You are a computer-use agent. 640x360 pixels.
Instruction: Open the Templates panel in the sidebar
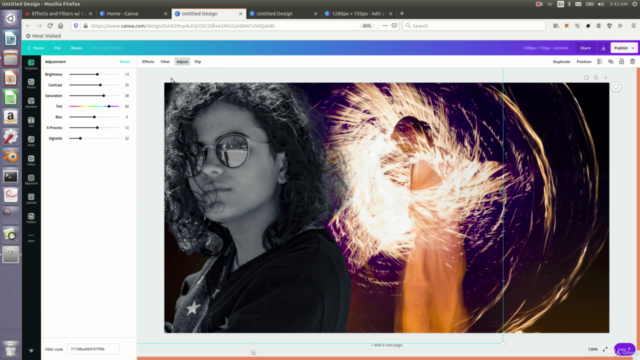point(31,64)
